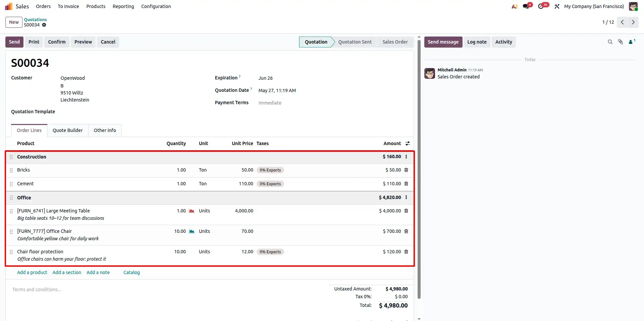Viewport: 644px width, 321px height.
Task: Confirm the quotation
Action: [57, 42]
